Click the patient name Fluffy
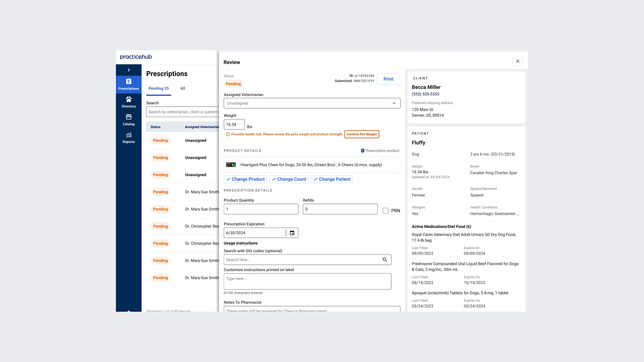The height and width of the screenshot is (362, 644). pyautogui.click(x=418, y=143)
